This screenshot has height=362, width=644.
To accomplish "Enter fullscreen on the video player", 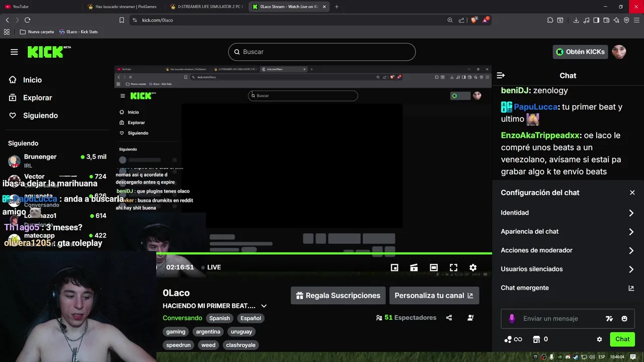I will tap(453, 267).
